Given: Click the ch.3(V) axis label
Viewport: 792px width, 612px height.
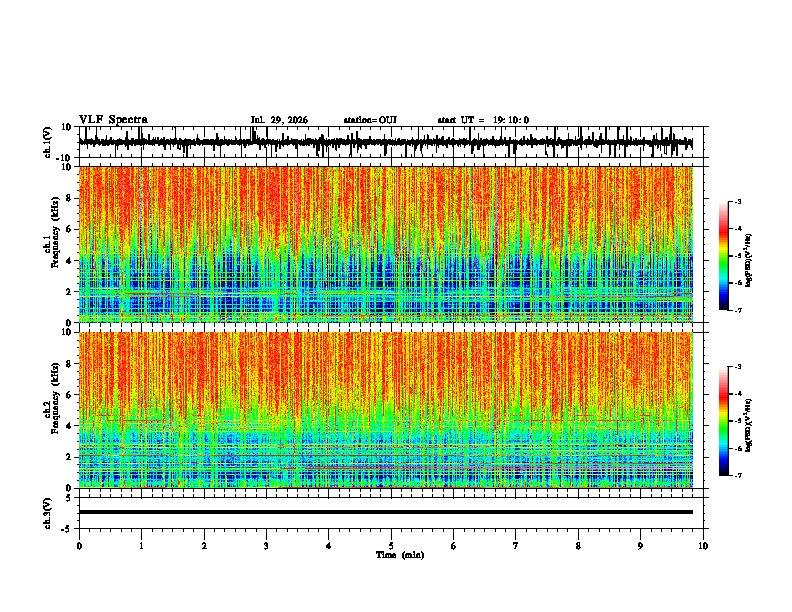Looking at the screenshot, I should point(48,514).
